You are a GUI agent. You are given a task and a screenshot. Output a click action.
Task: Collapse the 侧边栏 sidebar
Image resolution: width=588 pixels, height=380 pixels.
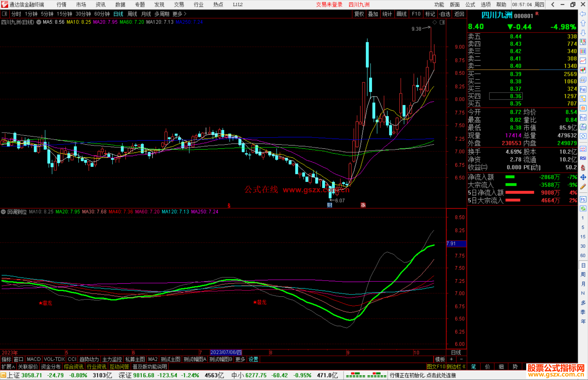[456, 367]
